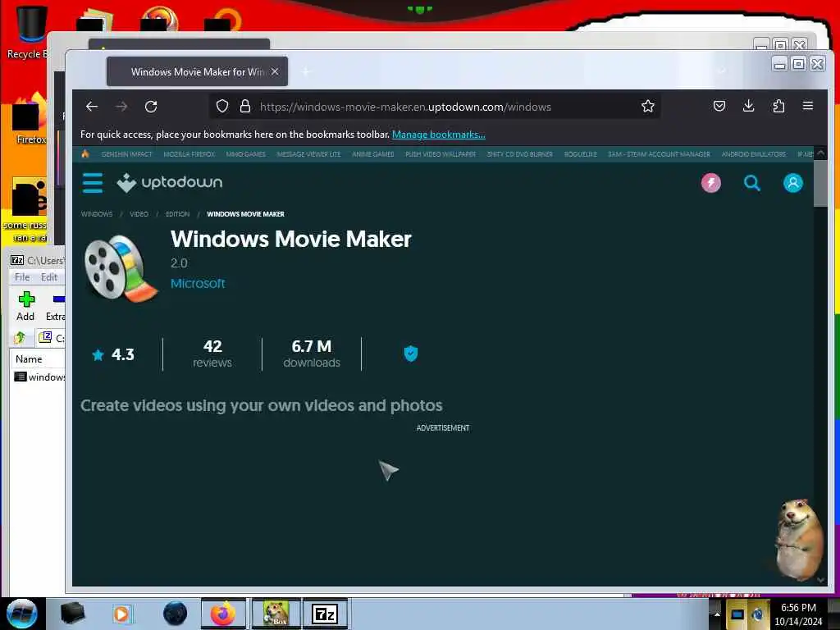Click the 42 reviews count
Screen dimensions: 840x630
(212, 354)
